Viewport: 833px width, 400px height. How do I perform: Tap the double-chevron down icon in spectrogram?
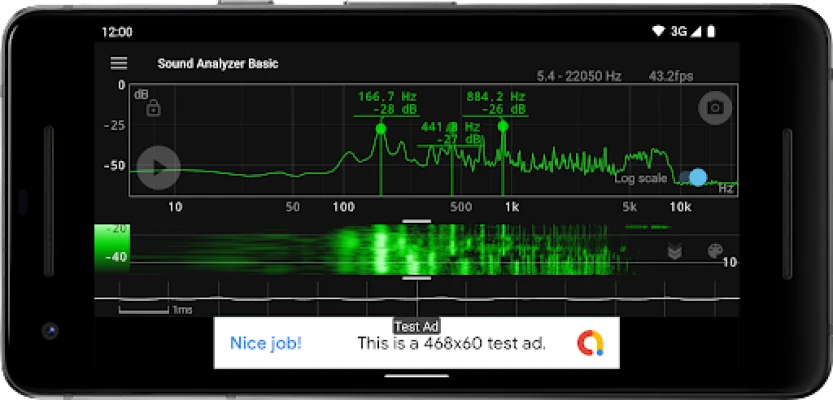[x=675, y=252]
